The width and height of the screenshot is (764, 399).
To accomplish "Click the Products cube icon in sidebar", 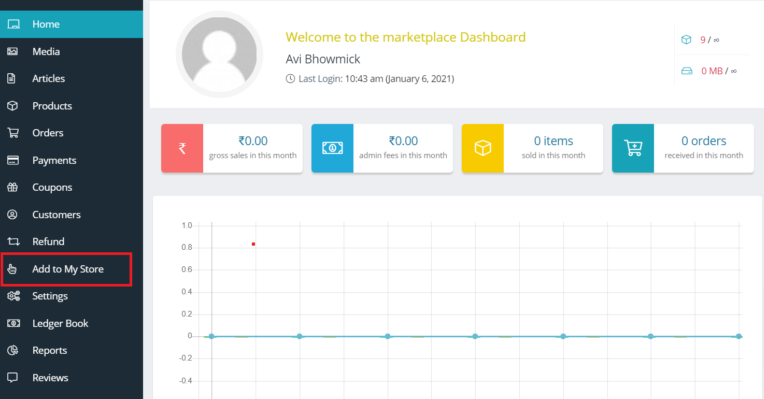I will point(13,106).
